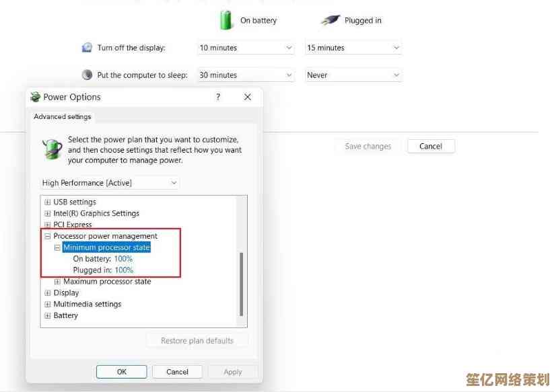Click the Plugged in power plug icon
The image size is (554, 392).
click(330, 20)
